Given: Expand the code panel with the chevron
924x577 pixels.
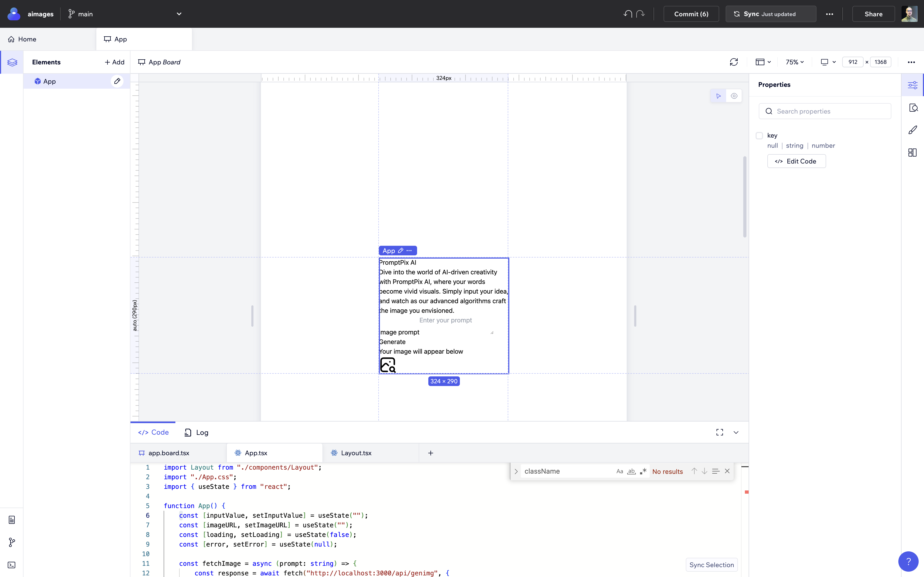Looking at the screenshot, I should pyautogui.click(x=736, y=432).
